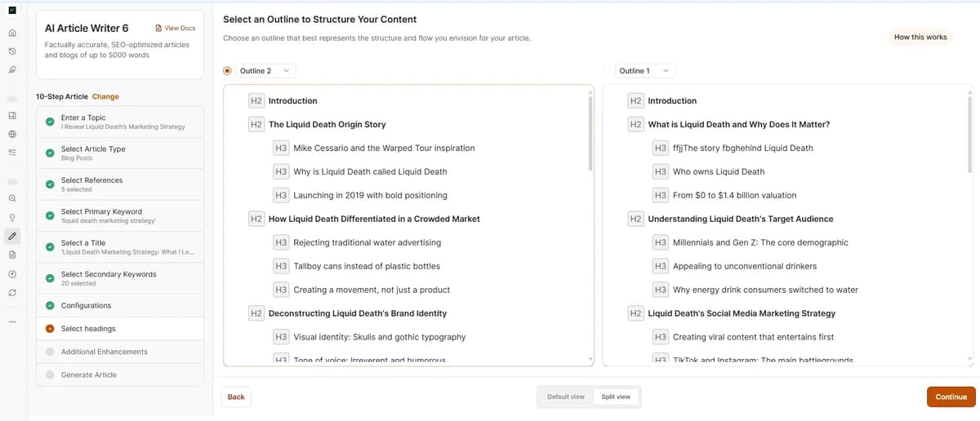Screen dimensions: 980x421
Task: Open the feather icon in the sidebar
Action: point(12,69)
